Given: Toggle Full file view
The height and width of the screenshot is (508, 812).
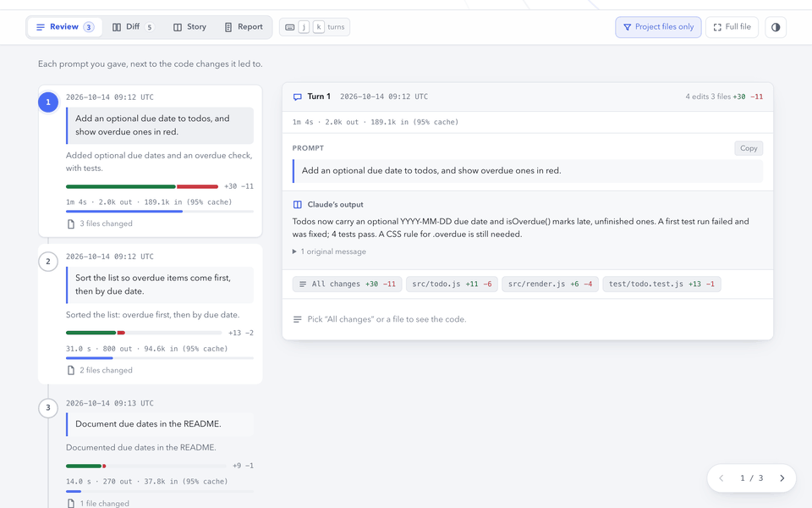Looking at the screenshot, I should (x=732, y=27).
